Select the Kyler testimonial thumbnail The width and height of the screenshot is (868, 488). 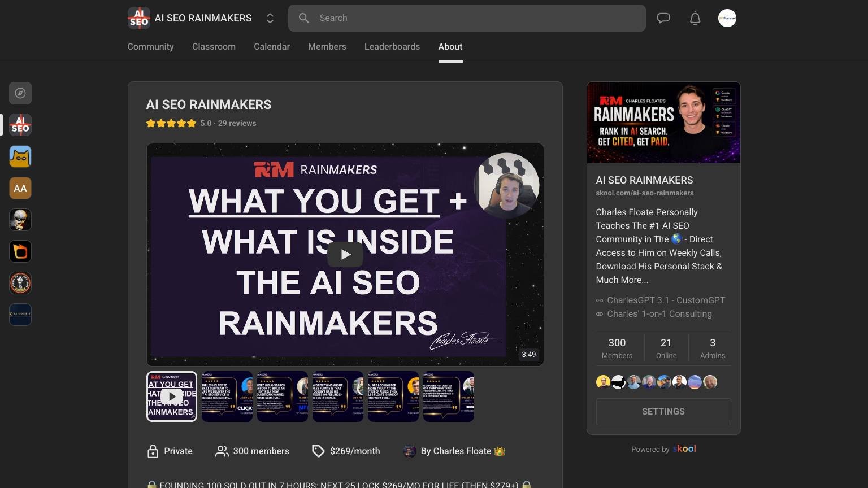point(449,396)
